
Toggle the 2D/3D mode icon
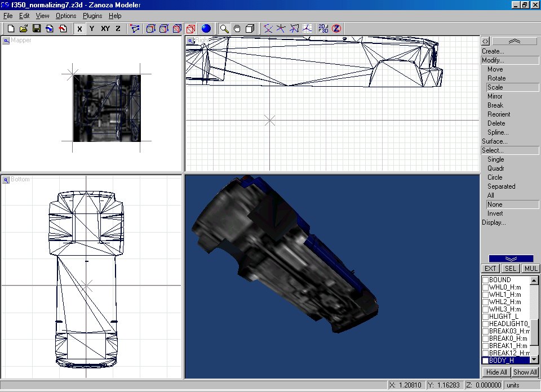[x=323, y=28]
